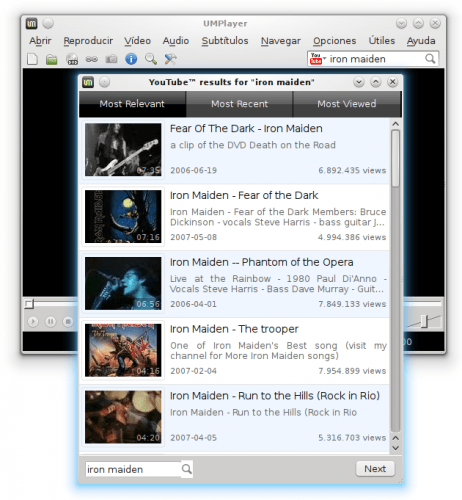462x500 pixels.
Task: Click the open URL chain-link icon
Action: (92, 59)
